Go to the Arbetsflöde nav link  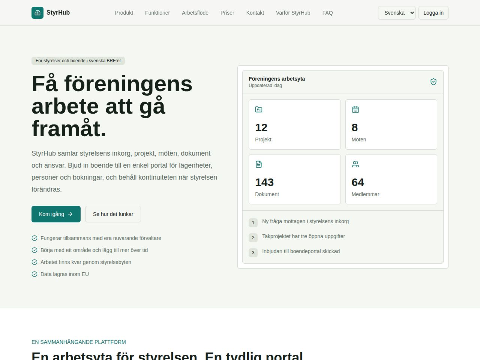pos(195,13)
